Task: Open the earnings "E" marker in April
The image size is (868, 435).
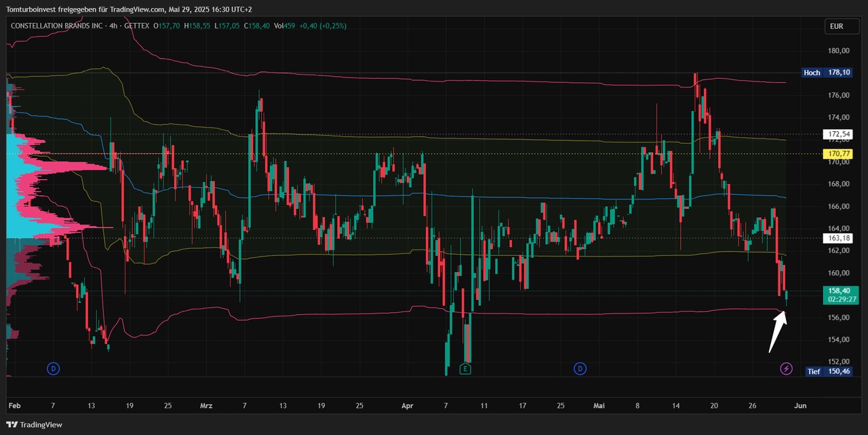Action: [x=465, y=368]
